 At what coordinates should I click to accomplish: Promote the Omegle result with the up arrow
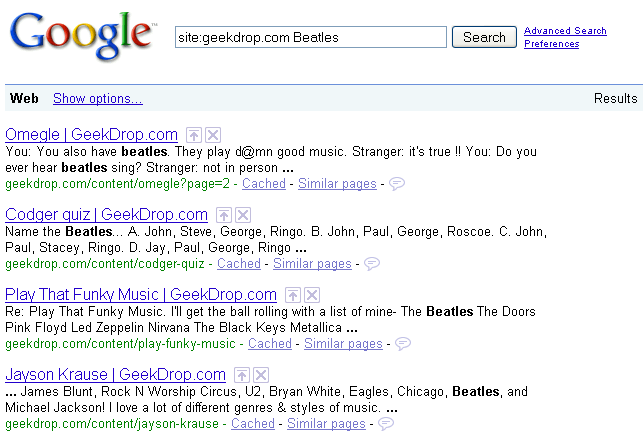click(194, 135)
